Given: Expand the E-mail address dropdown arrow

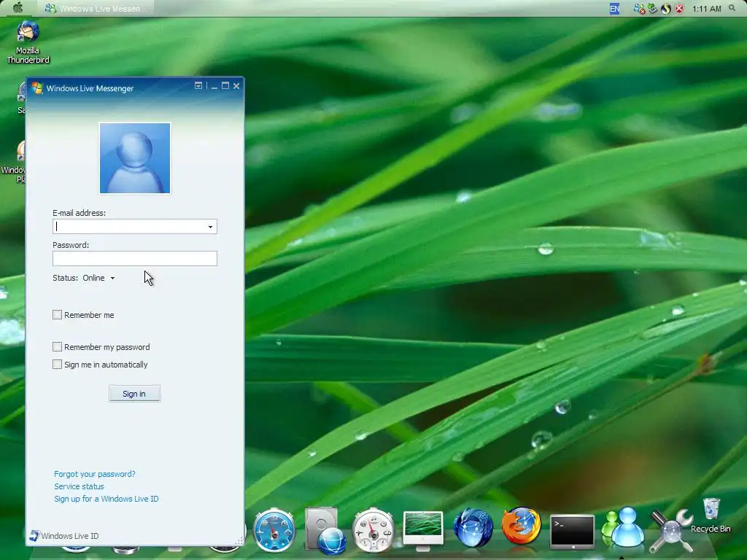Looking at the screenshot, I should [x=210, y=227].
